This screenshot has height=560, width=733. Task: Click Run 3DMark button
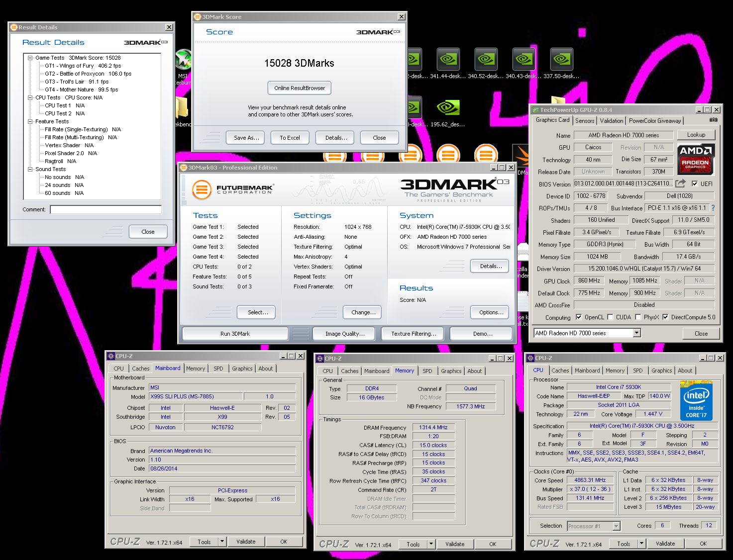(x=235, y=334)
